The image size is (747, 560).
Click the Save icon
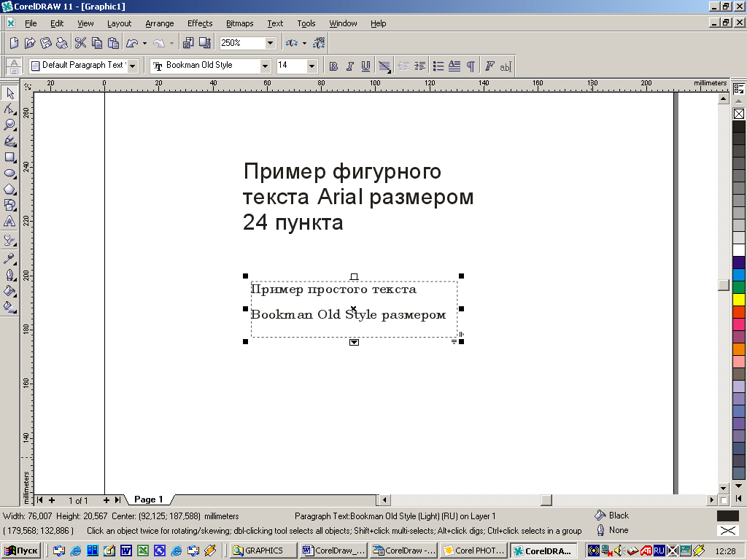tap(46, 43)
